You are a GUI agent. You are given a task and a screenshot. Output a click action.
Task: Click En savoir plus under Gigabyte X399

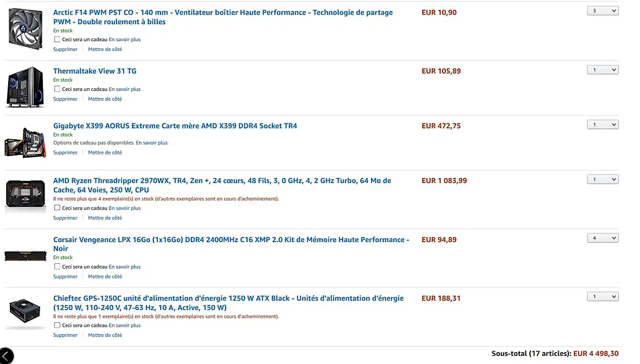click(x=151, y=143)
